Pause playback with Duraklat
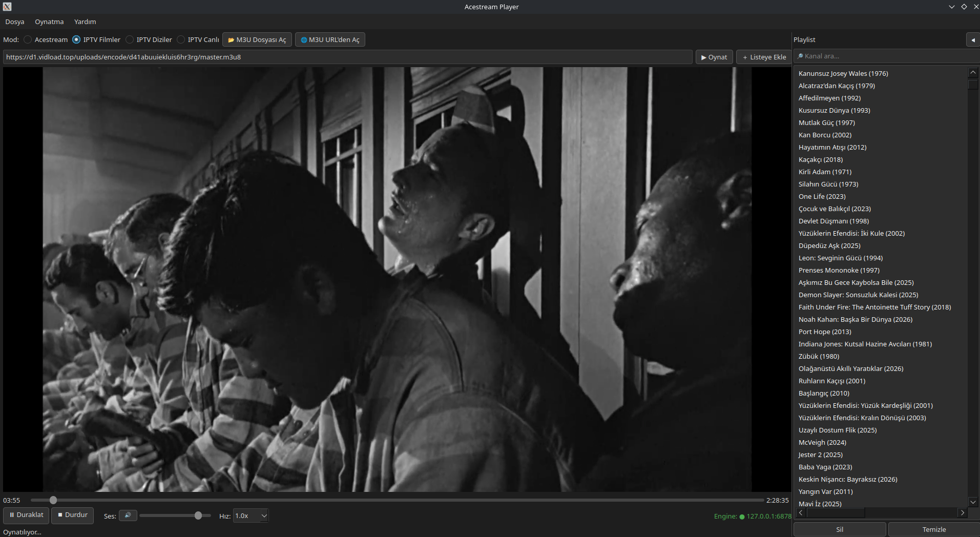Image resolution: width=980 pixels, height=537 pixels. (x=26, y=515)
